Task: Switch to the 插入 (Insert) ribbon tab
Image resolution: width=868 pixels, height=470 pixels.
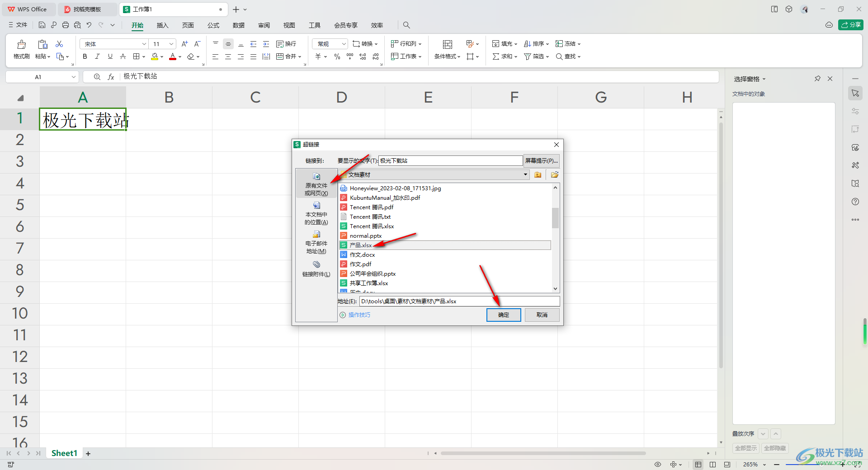Action: [162, 25]
